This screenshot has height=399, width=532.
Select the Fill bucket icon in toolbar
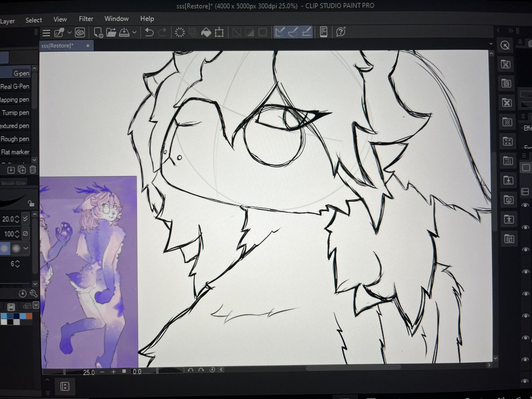206,32
